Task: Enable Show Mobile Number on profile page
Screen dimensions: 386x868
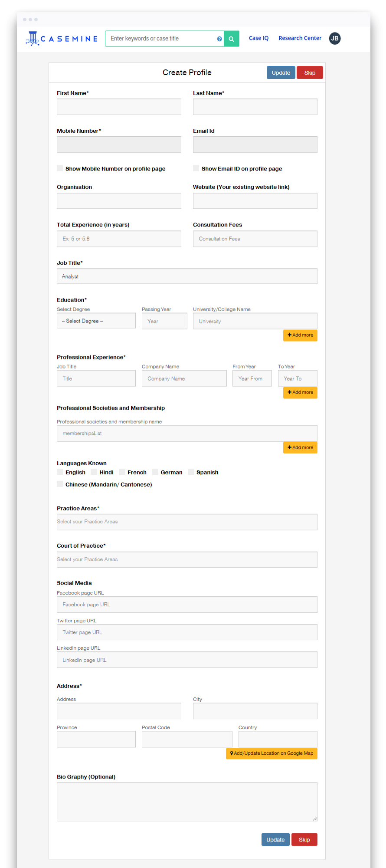Action: coord(60,168)
